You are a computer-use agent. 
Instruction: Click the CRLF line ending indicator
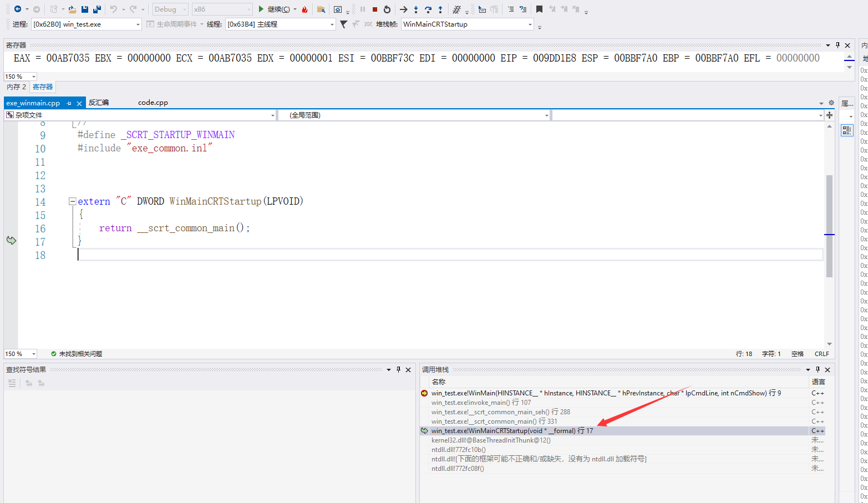(x=822, y=354)
